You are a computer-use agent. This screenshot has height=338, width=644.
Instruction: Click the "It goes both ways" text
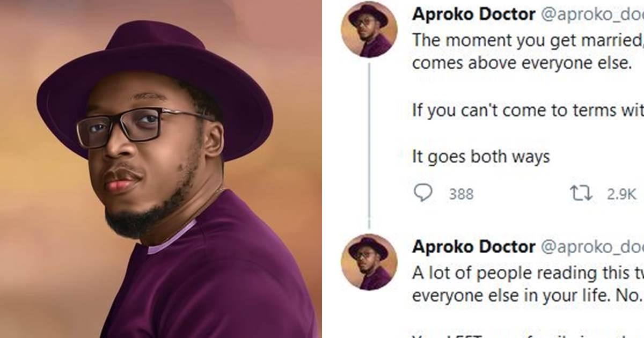(481, 157)
